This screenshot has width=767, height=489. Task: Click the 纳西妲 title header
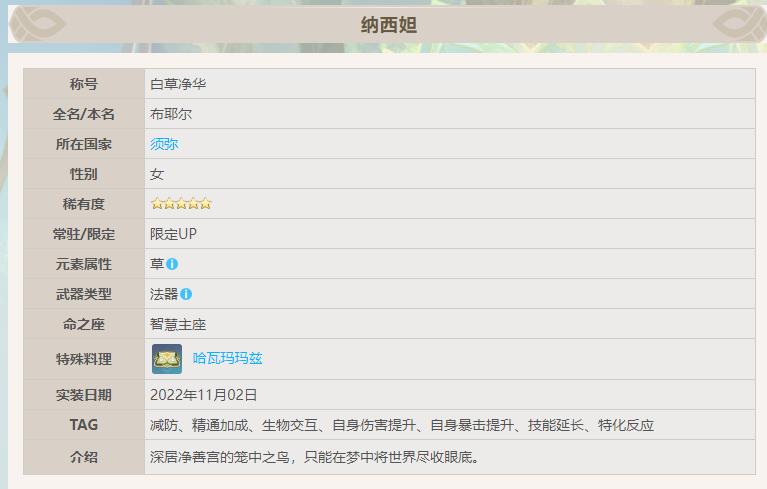pyautogui.click(x=389, y=25)
